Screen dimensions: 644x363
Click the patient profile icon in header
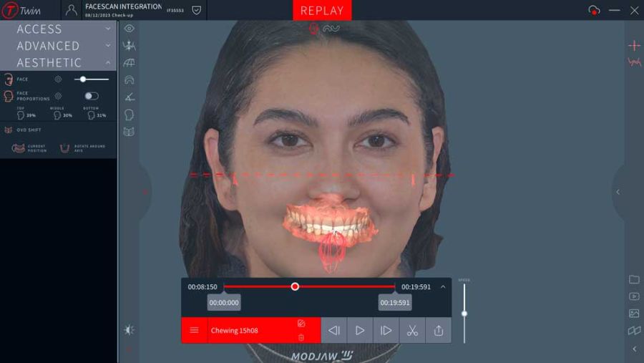pyautogui.click(x=72, y=10)
